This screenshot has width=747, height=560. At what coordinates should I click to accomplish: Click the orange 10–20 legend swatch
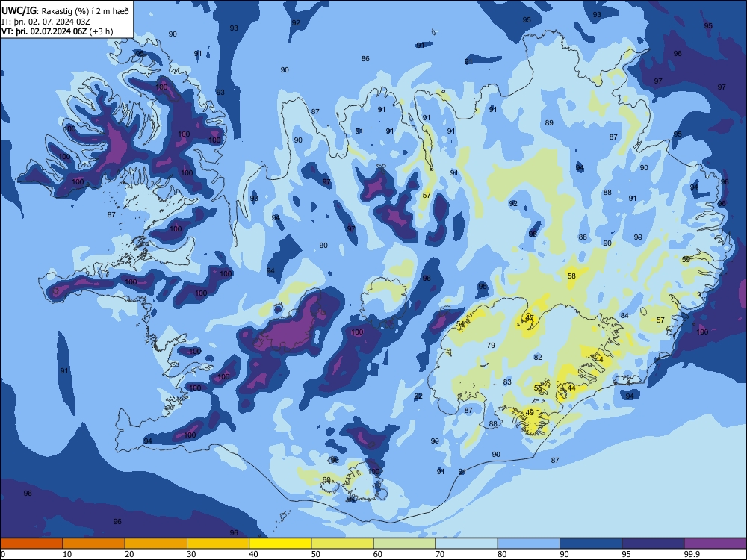click(94, 544)
